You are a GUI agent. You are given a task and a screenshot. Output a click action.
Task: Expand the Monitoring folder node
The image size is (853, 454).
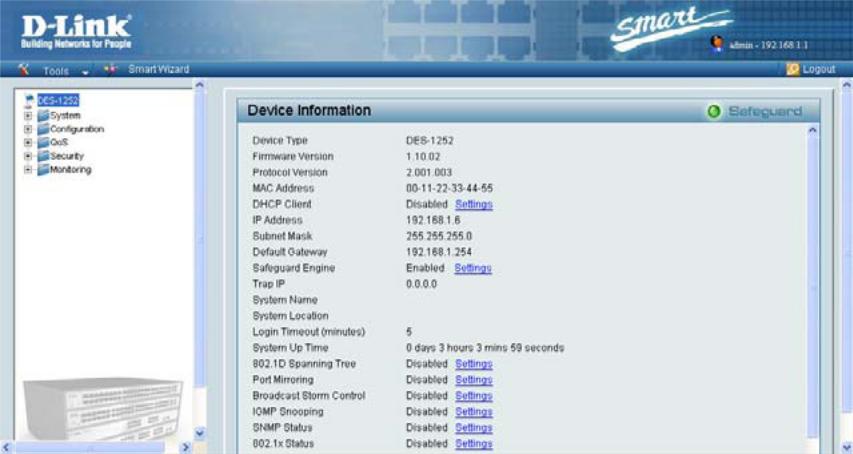(x=28, y=170)
